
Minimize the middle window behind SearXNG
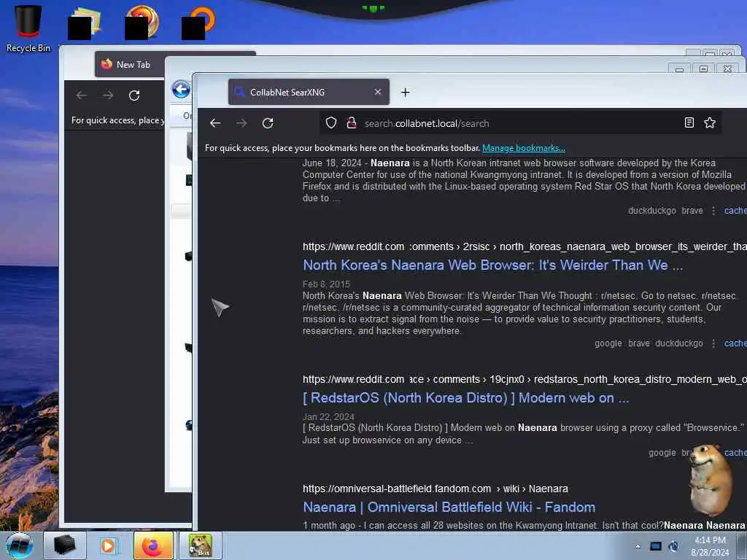[x=680, y=69]
